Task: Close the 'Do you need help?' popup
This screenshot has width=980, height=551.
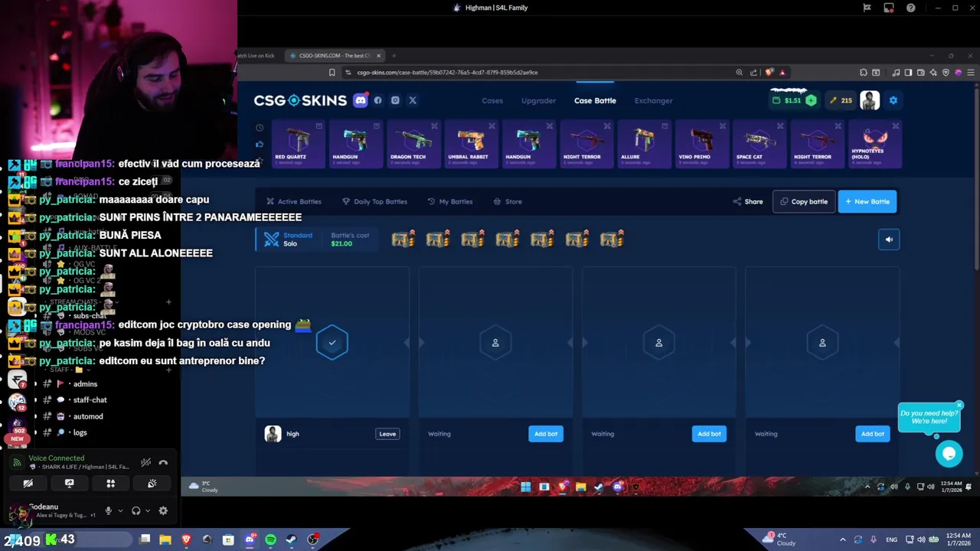Action: 959,405
